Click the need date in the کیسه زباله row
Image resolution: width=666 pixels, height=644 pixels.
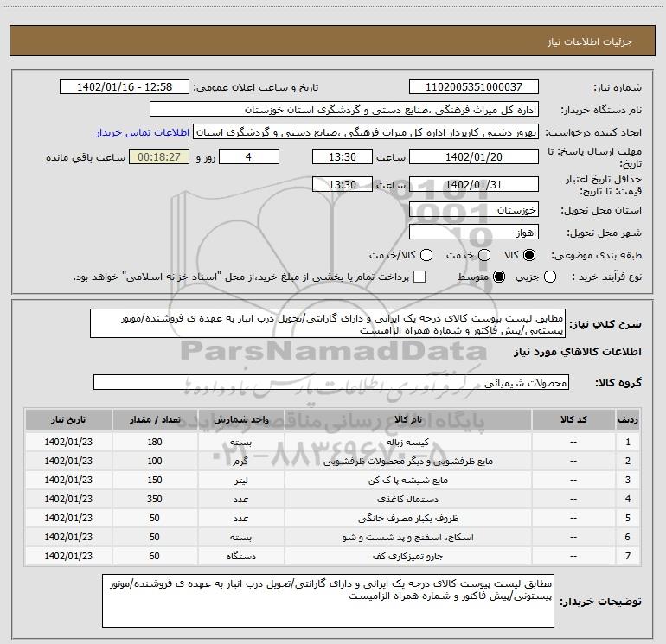68,442
